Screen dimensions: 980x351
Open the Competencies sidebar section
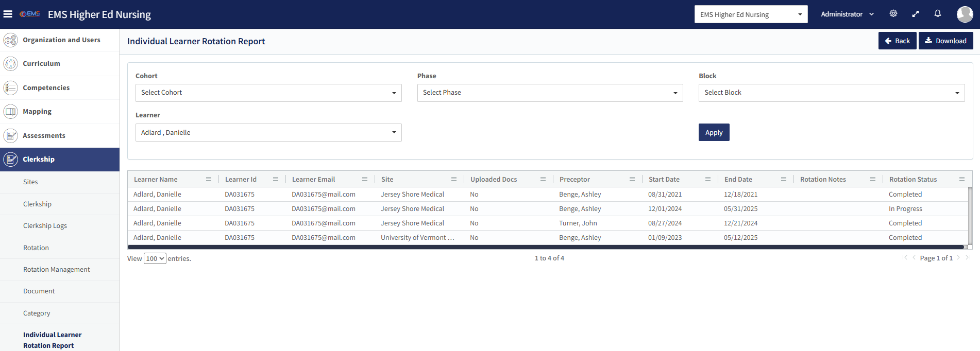(x=46, y=87)
